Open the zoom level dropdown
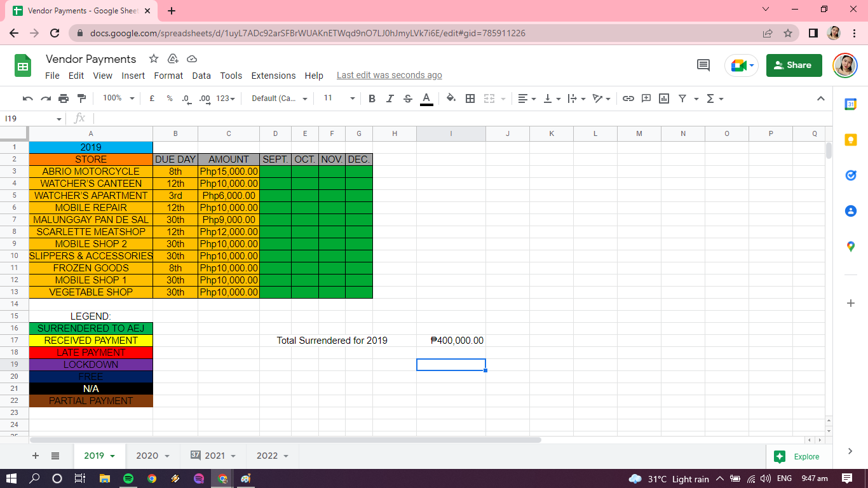The width and height of the screenshot is (868, 488). coord(118,98)
